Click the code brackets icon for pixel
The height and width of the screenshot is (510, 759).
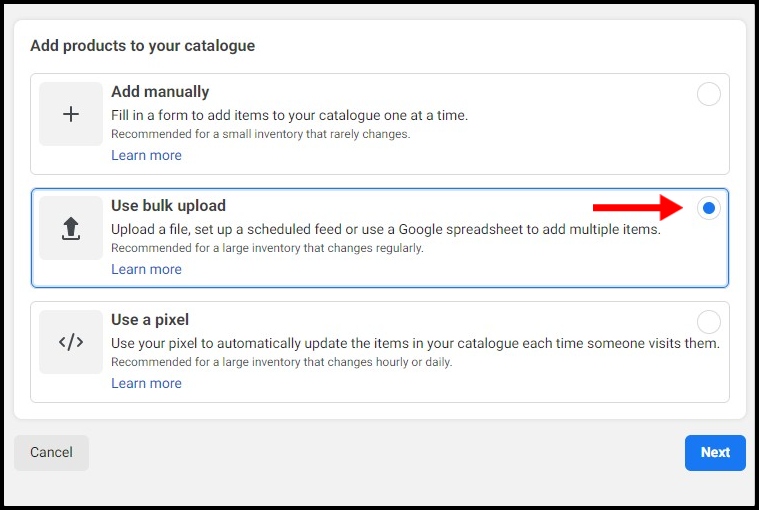(x=71, y=343)
